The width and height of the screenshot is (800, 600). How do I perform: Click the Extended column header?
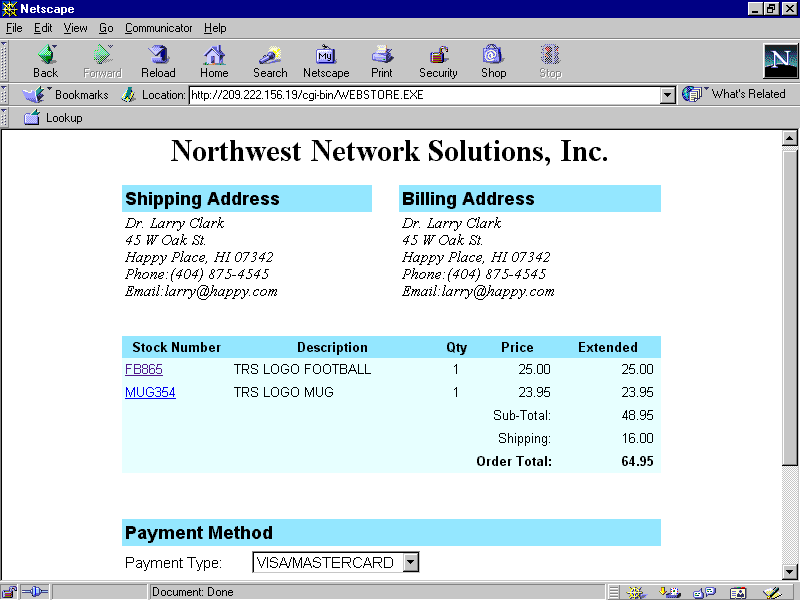[x=608, y=347]
